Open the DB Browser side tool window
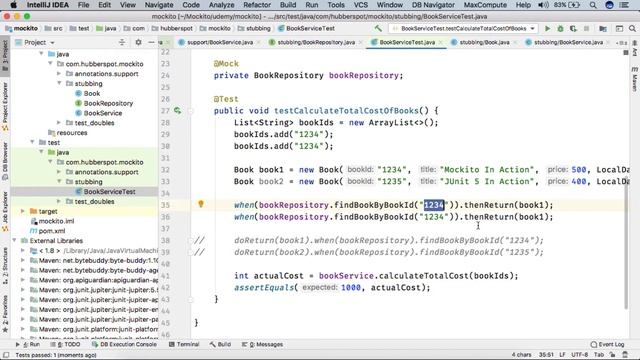Viewport: 640px width, 360px height. tap(5, 161)
